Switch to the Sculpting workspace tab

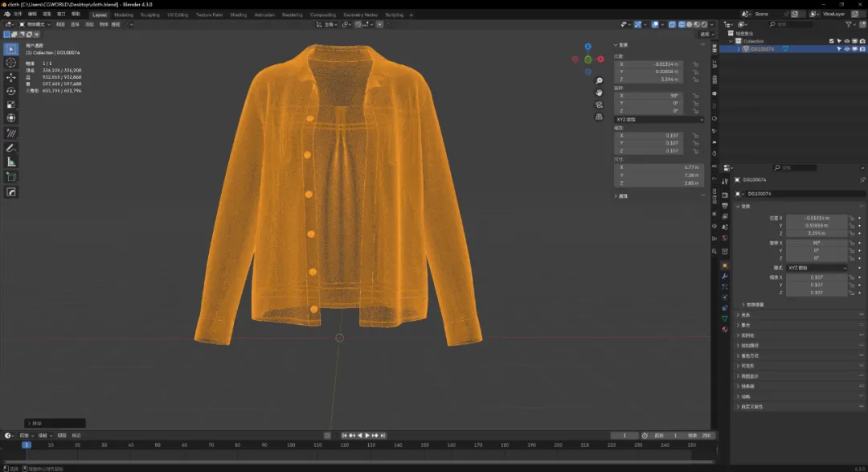[x=149, y=14]
